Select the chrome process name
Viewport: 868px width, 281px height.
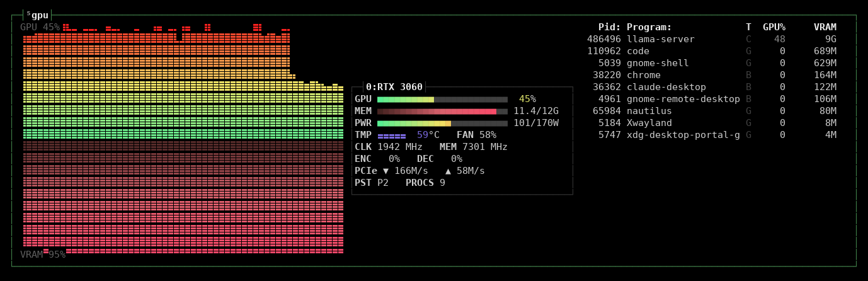(644, 75)
